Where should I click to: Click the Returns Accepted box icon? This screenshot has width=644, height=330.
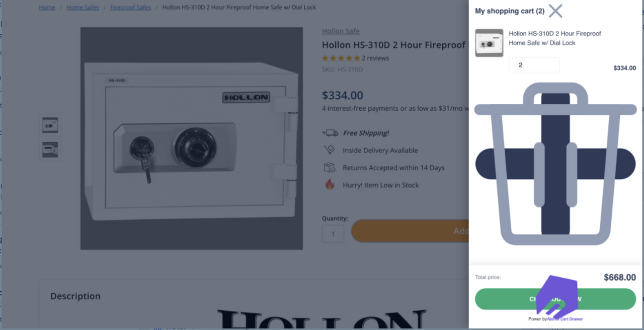coord(330,168)
